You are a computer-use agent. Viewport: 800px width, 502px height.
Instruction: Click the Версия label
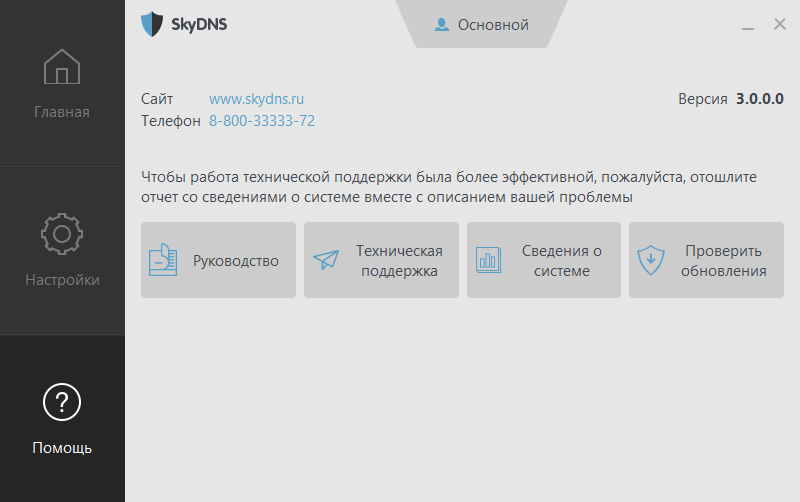[x=703, y=98]
